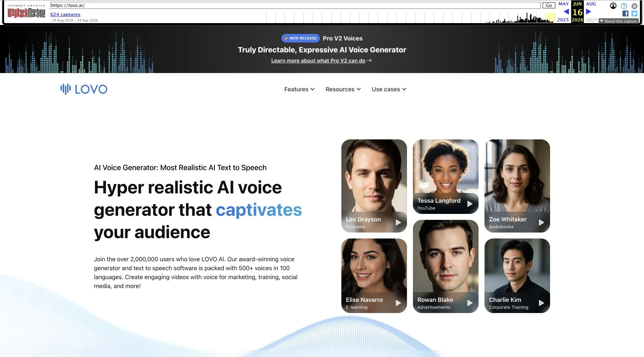Play the Elise Navarro voice sample
The height and width of the screenshot is (357, 644).
(x=398, y=303)
